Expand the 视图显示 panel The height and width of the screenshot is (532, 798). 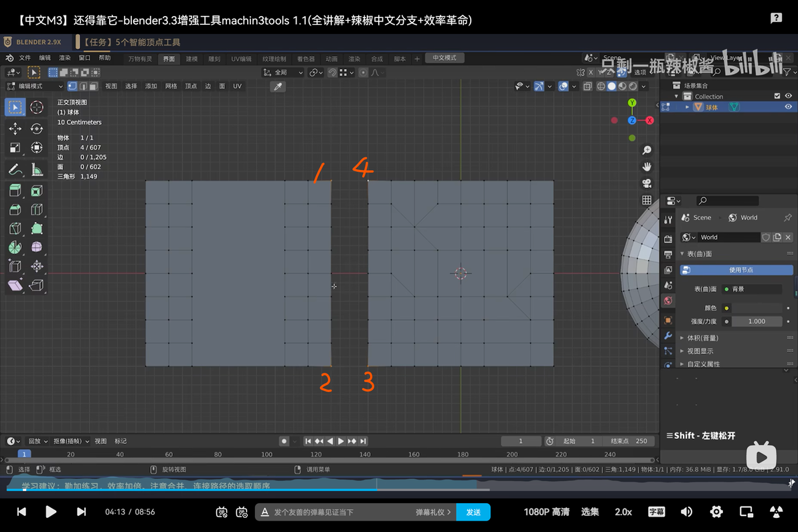682,351
